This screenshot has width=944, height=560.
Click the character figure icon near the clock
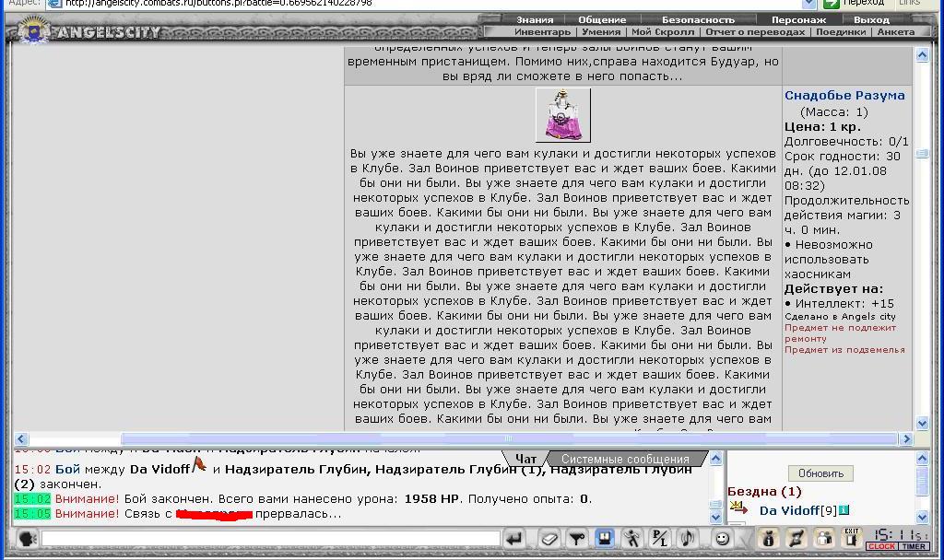point(768,538)
